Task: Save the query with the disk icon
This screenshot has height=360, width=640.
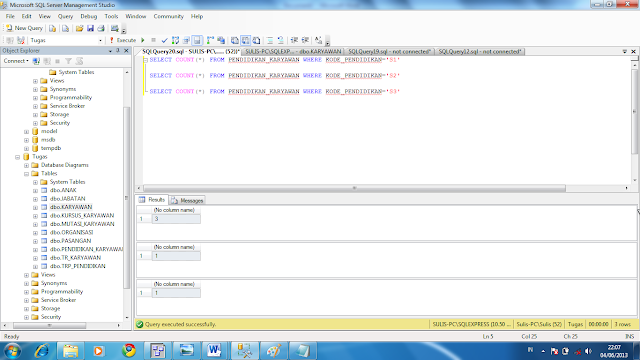Action: click(90, 28)
